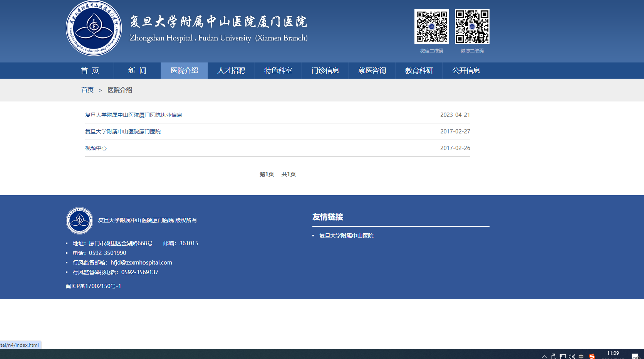Click the address 厦门市湖里区金湖路668号
The width and height of the screenshot is (644, 359).
click(121, 243)
